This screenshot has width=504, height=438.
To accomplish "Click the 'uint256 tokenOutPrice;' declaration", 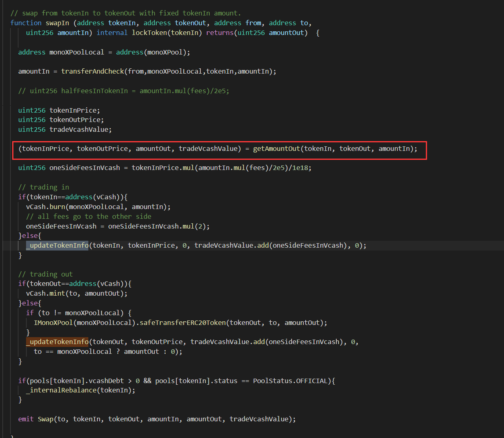I will [x=61, y=120].
